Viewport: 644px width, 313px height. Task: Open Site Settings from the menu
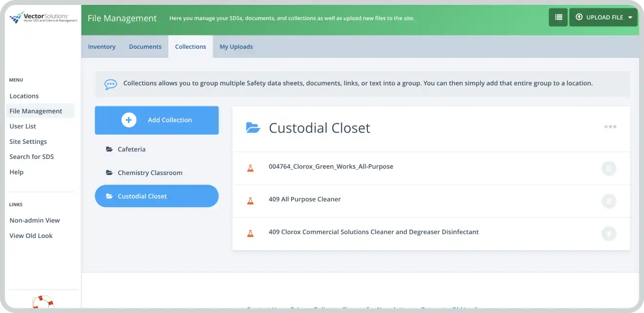coord(28,141)
